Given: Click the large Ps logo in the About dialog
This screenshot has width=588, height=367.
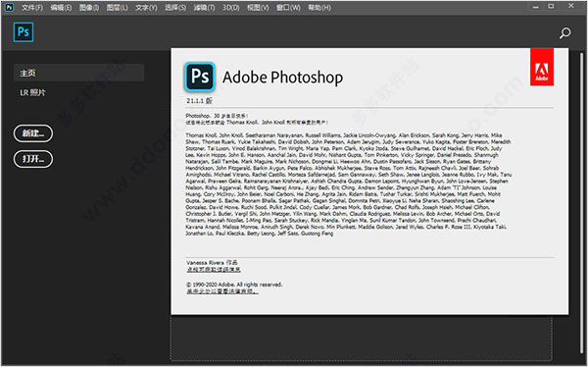Looking at the screenshot, I should pyautogui.click(x=200, y=77).
